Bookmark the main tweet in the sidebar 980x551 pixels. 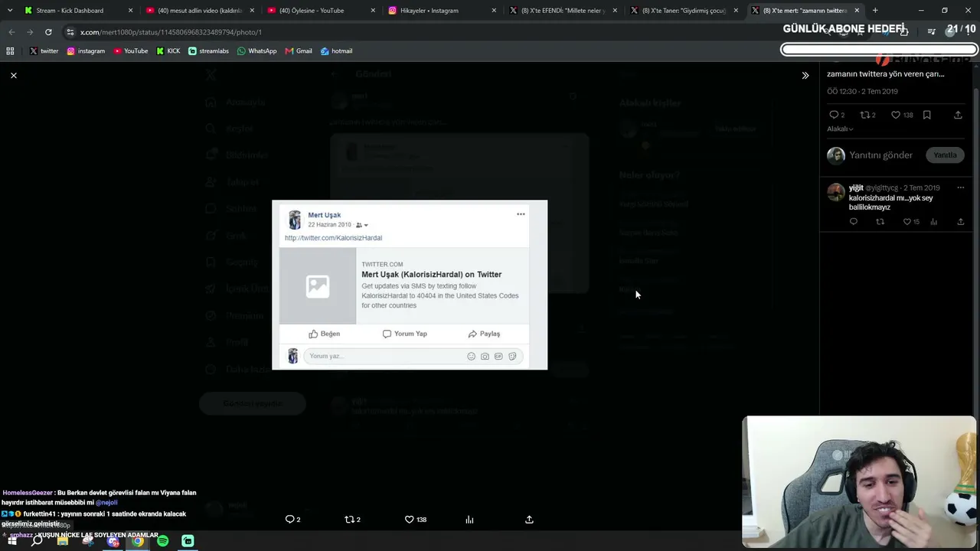926,115
